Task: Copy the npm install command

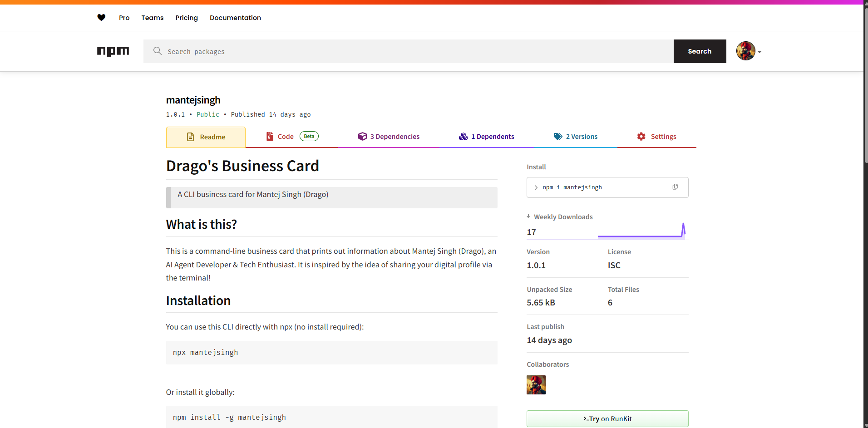Action: [675, 187]
